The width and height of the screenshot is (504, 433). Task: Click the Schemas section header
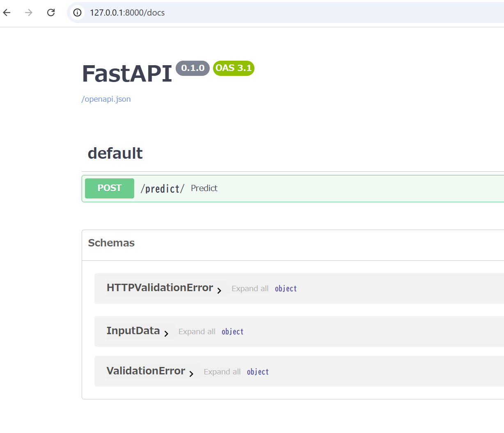(111, 243)
